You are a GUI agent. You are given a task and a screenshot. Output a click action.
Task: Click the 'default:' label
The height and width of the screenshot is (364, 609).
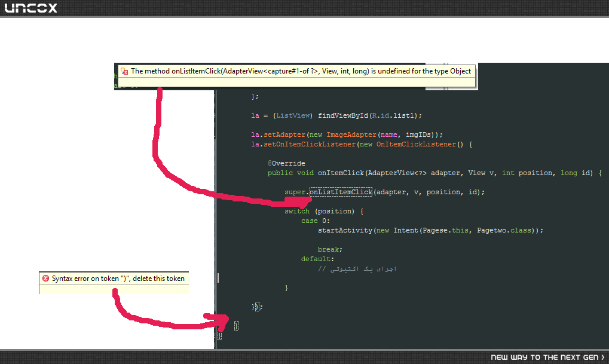[317, 259]
